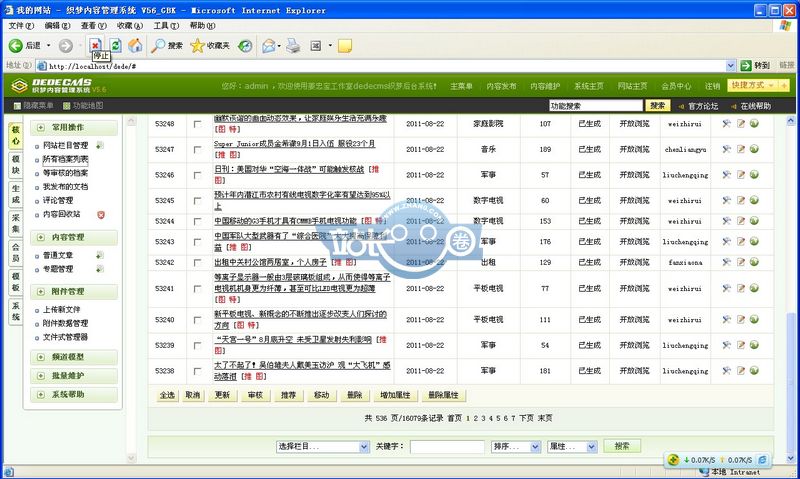Image resolution: width=800 pixels, height=479 pixels.
Task: Click the 功能搜索 input field
Action: click(x=595, y=106)
